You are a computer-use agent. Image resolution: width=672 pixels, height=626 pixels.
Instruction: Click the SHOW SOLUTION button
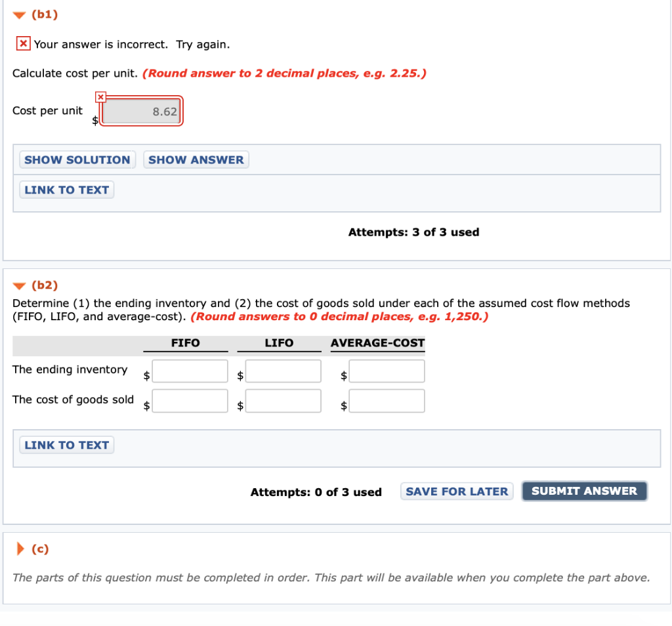click(x=77, y=159)
